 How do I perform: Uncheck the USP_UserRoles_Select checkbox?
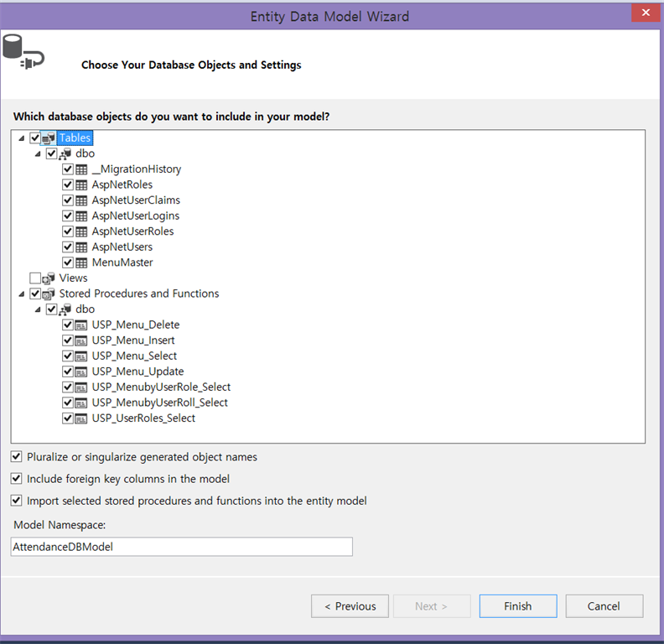coord(68,418)
